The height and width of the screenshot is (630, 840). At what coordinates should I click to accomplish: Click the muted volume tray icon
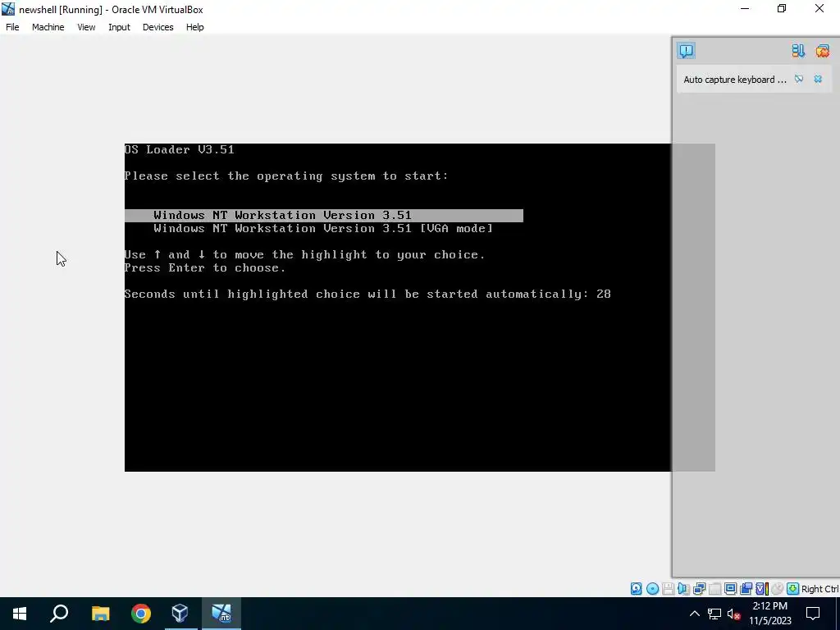pyautogui.click(x=734, y=614)
